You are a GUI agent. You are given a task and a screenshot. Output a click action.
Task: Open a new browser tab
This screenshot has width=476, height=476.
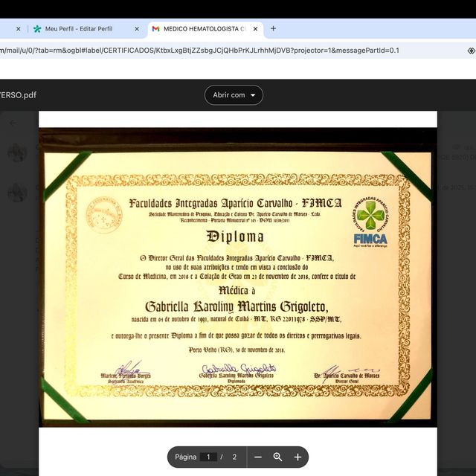(273, 28)
